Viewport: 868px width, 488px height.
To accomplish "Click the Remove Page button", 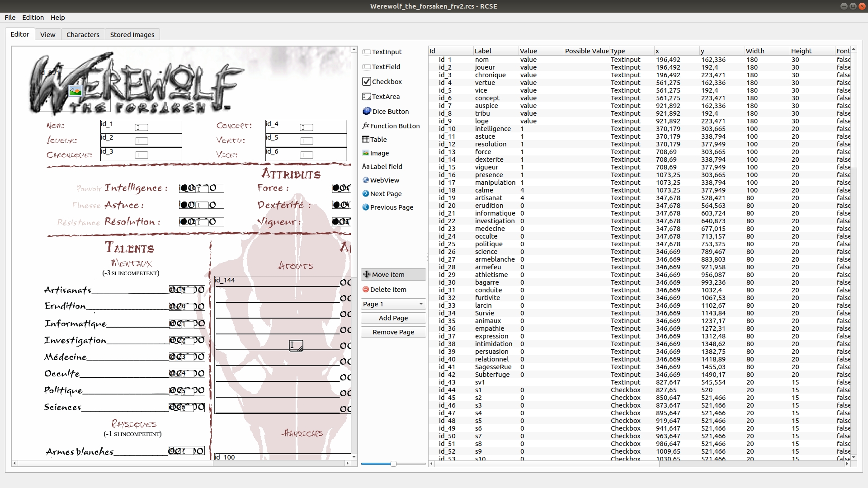I will coord(393,332).
